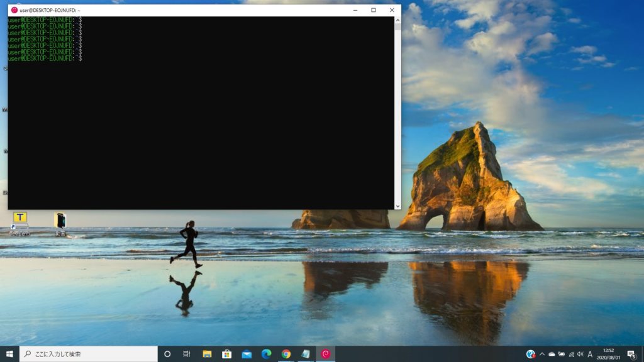Open the Wi-Fi network tray icon
The image size is (644, 362).
click(571, 354)
